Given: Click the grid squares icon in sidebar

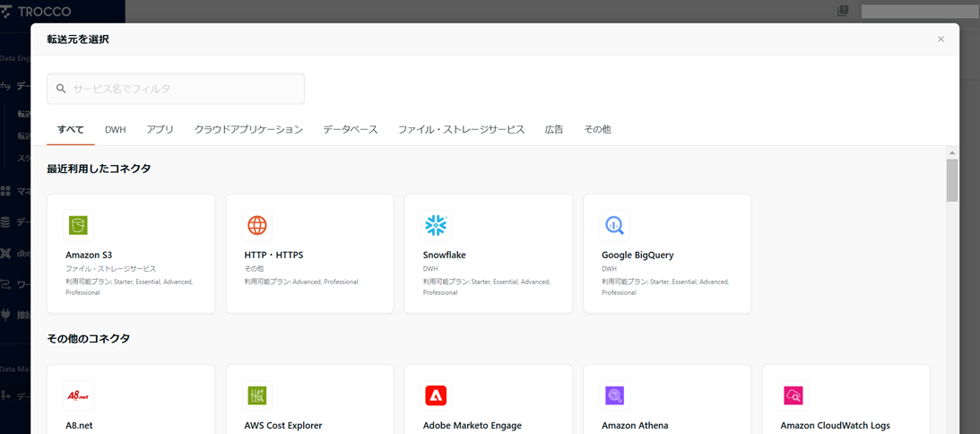Looking at the screenshot, I should point(5,190).
